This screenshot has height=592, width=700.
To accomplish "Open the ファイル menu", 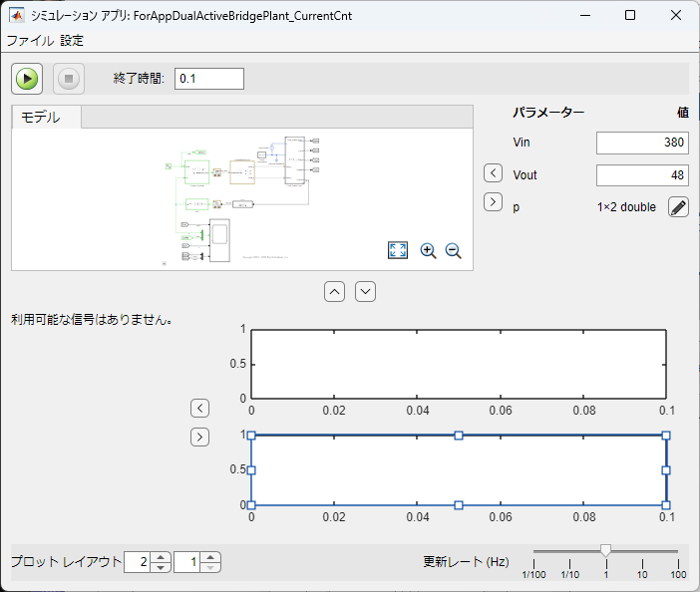I will [x=30, y=41].
